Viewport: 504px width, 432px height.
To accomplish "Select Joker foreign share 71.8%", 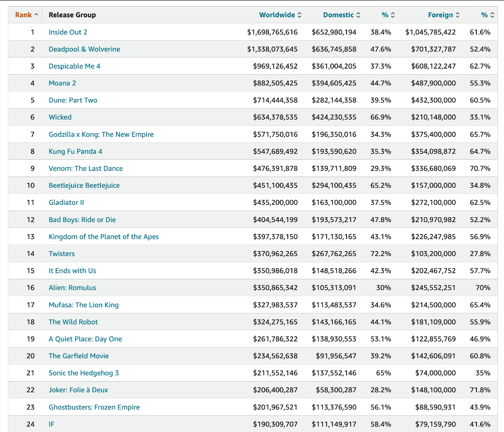I will point(480,390).
